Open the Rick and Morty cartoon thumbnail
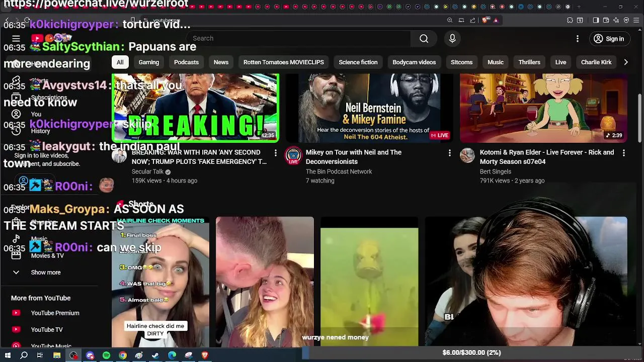 point(543,108)
